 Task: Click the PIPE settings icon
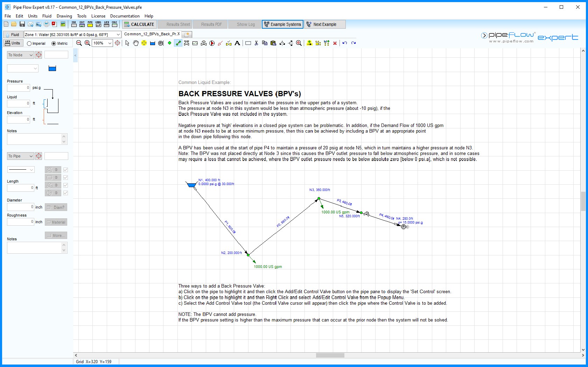(x=90, y=24)
